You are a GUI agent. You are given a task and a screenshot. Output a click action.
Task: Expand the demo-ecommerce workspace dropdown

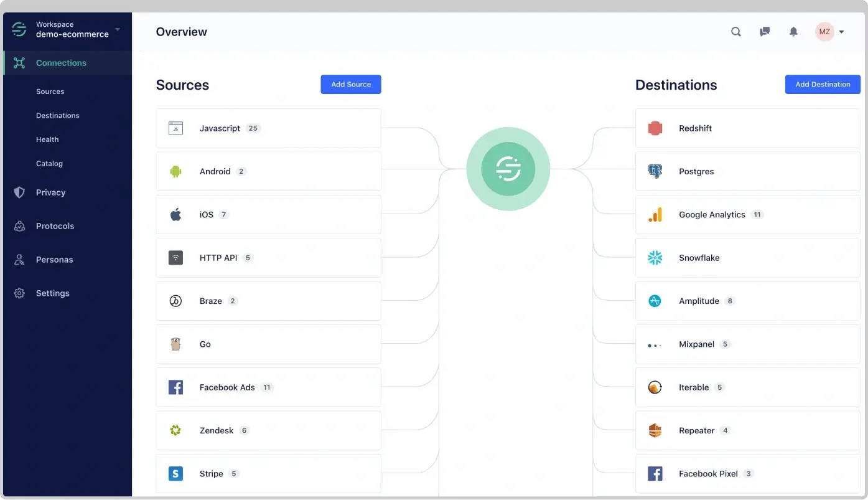[x=118, y=29]
